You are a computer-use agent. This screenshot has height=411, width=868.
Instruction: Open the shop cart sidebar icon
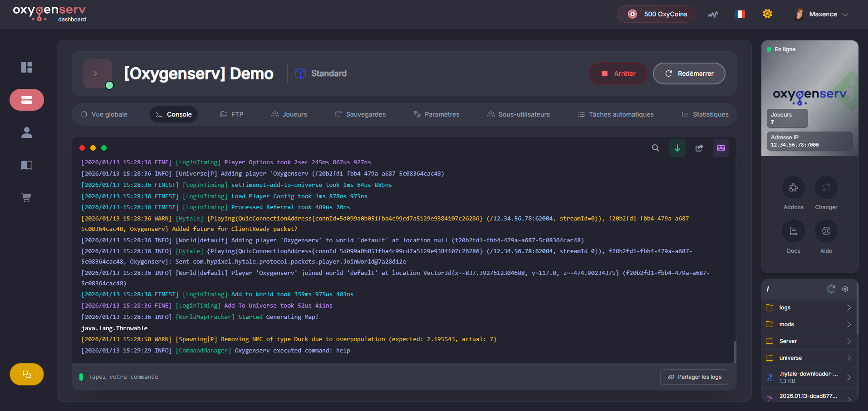point(27,198)
